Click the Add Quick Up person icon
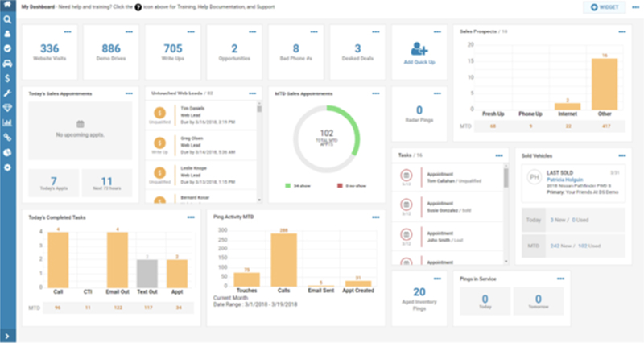Image resolution: width=644 pixels, height=343 pixels. [419, 49]
